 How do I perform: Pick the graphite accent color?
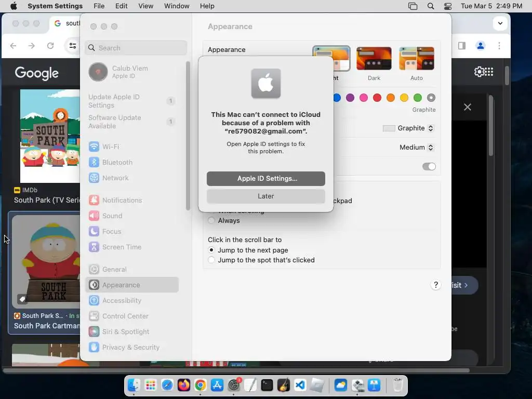coord(431,98)
